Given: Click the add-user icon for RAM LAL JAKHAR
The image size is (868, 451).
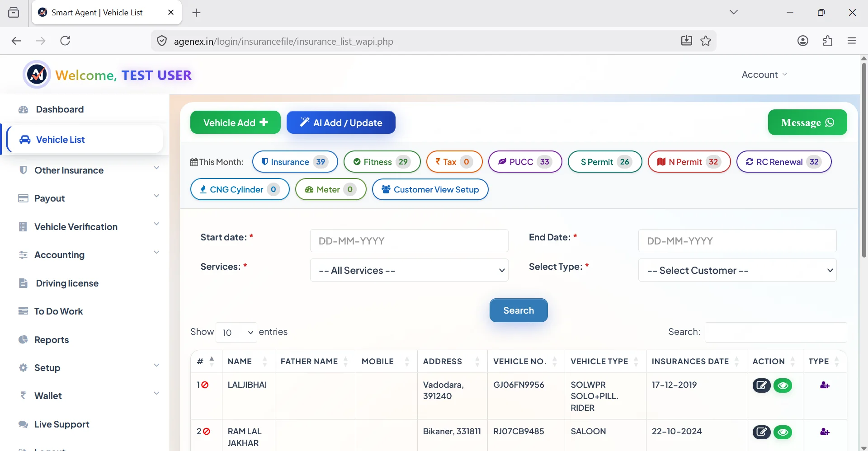Looking at the screenshot, I should click(825, 432).
